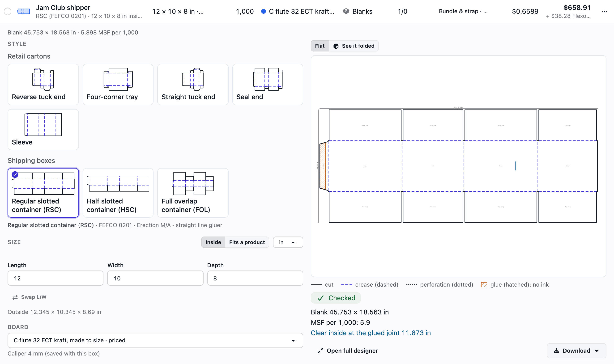This screenshot has width=614, height=364.
Task: Click the expand arrows icon for full designer
Action: coord(320,351)
